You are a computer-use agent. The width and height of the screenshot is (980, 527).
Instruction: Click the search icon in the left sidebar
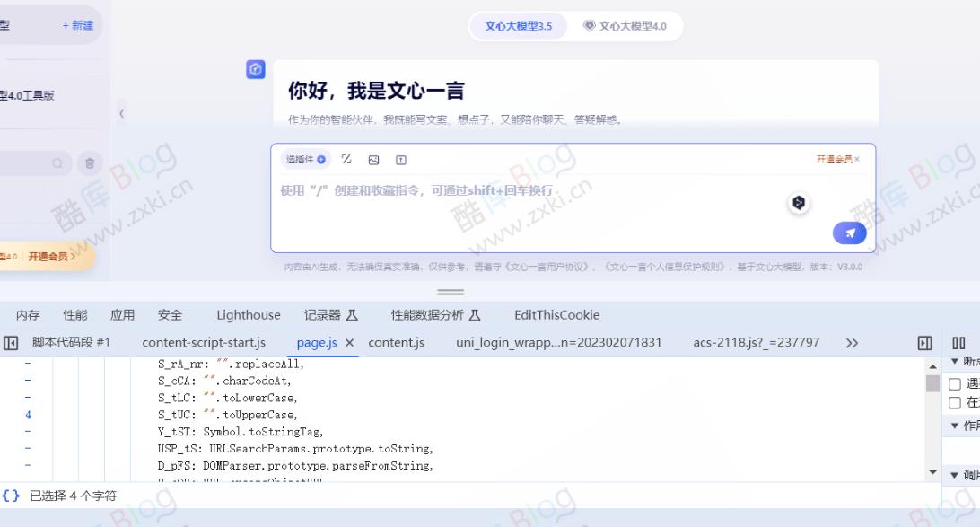click(56, 163)
